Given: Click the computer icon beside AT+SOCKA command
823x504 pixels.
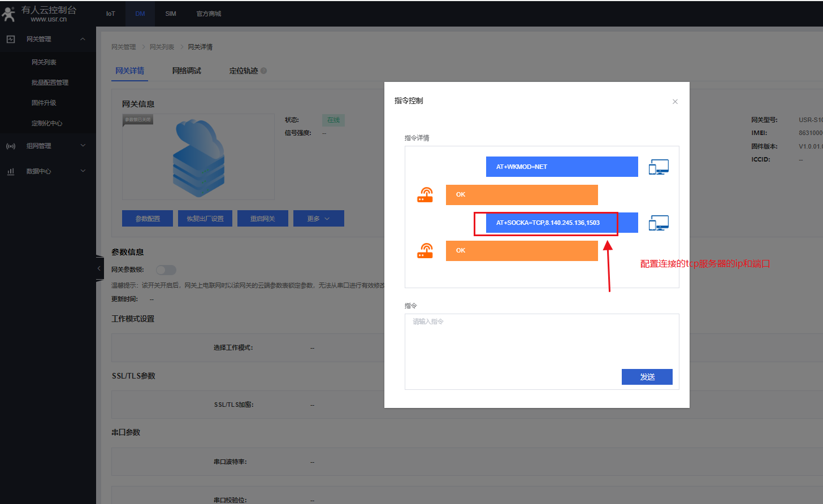Looking at the screenshot, I should tap(659, 223).
